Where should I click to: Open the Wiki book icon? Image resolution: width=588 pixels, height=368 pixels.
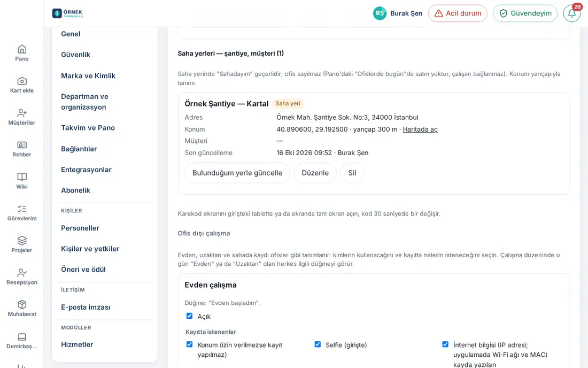[x=22, y=177]
